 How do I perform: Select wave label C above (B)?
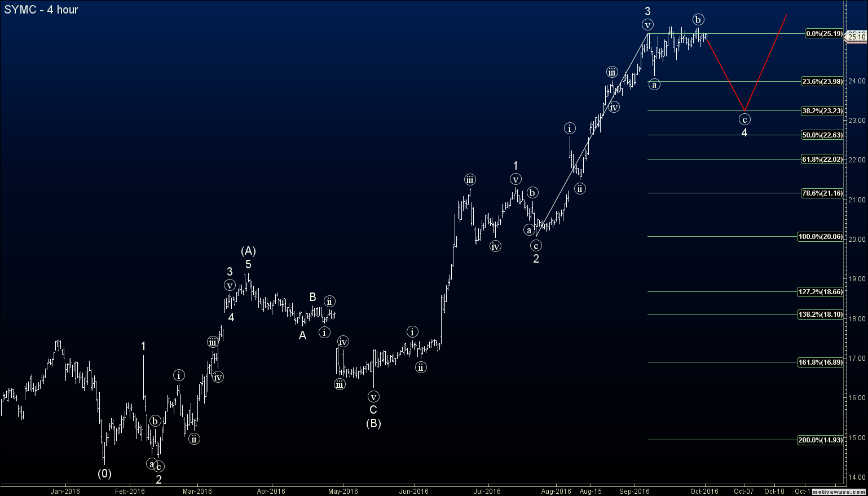click(x=373, y=410)
